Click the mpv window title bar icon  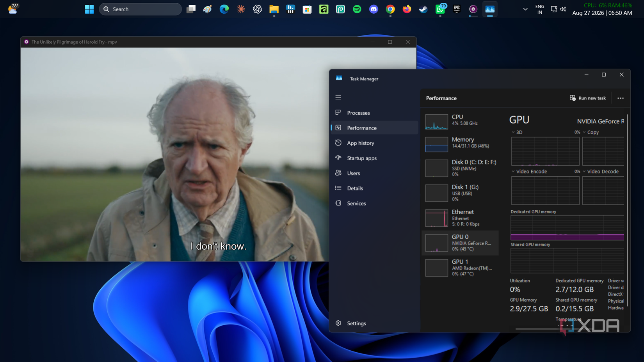[27, 42]
